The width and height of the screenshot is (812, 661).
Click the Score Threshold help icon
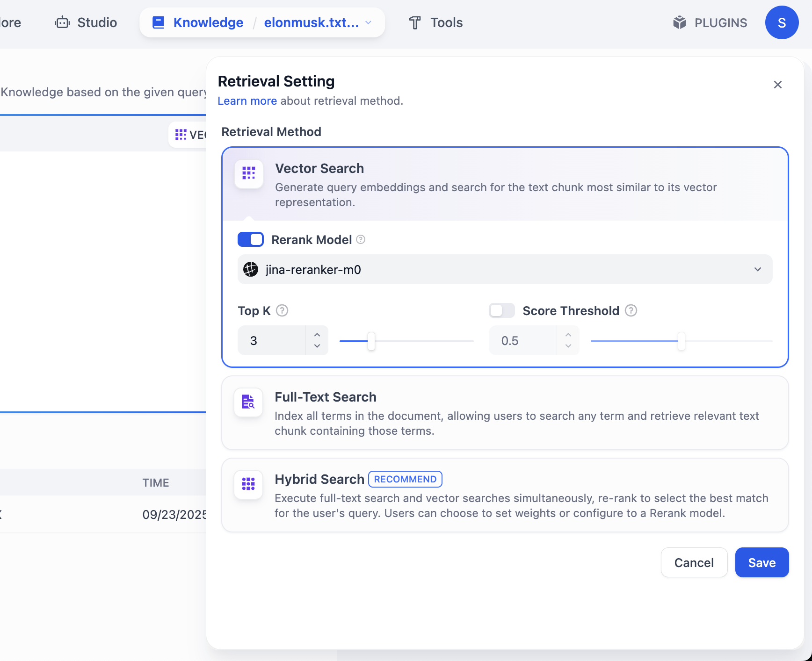point(631,311)
